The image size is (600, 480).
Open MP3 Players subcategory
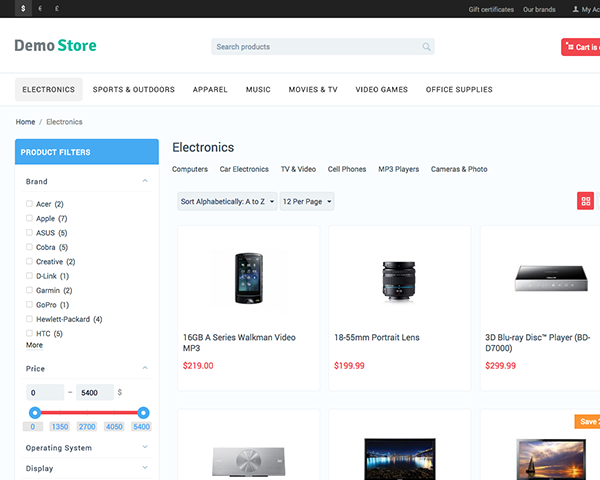tap(399, 169)
